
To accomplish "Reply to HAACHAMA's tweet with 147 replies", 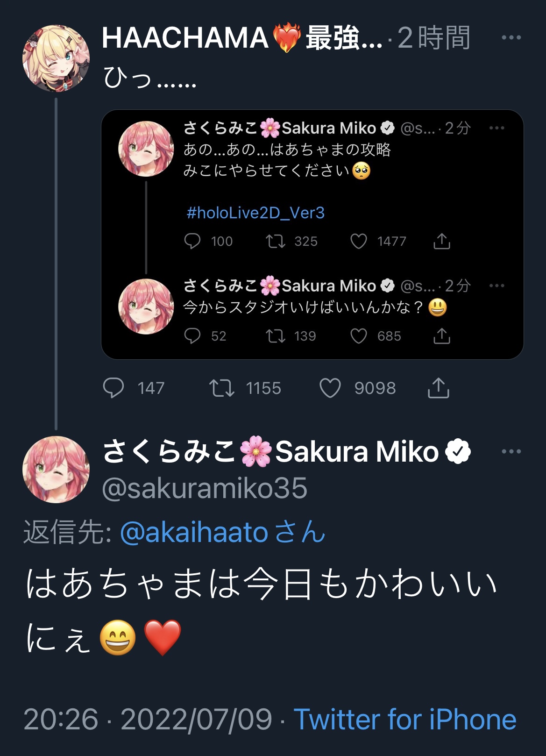I will [113, 388].
